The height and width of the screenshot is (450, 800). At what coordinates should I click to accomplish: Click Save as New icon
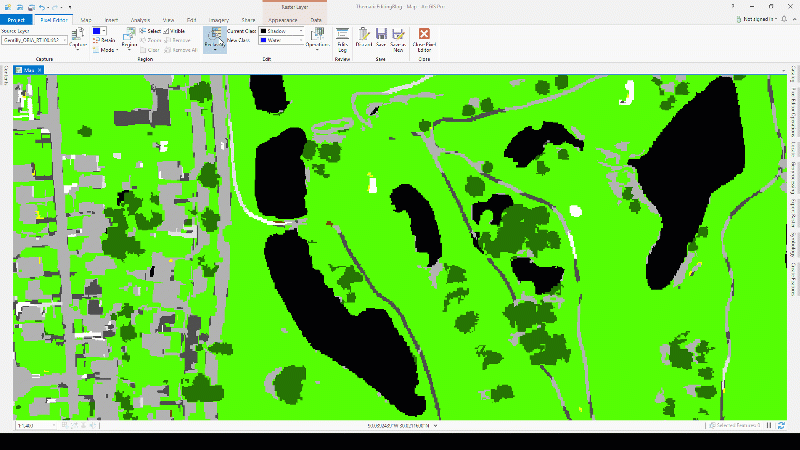pyautogui.click(x=398, y=40)
